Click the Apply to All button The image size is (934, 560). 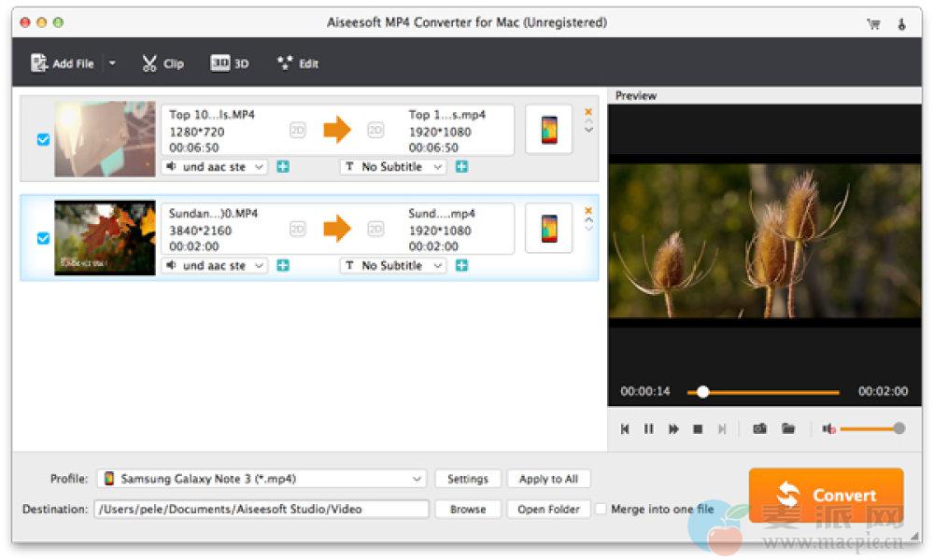coord(548,479)
